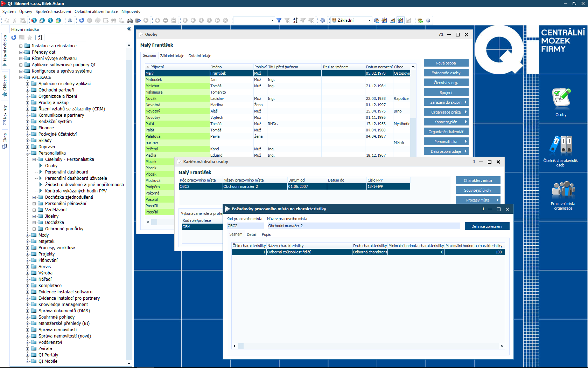
Task: Expand the Mzdy tree folder
Action: (x=28, y=235)
